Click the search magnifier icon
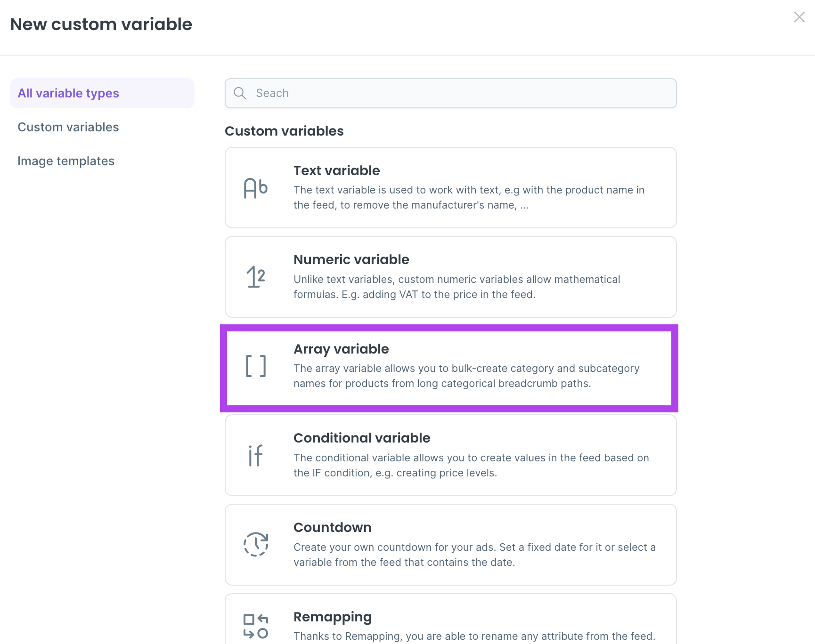Viewport: 815px width, 644px height. (240, 93)
